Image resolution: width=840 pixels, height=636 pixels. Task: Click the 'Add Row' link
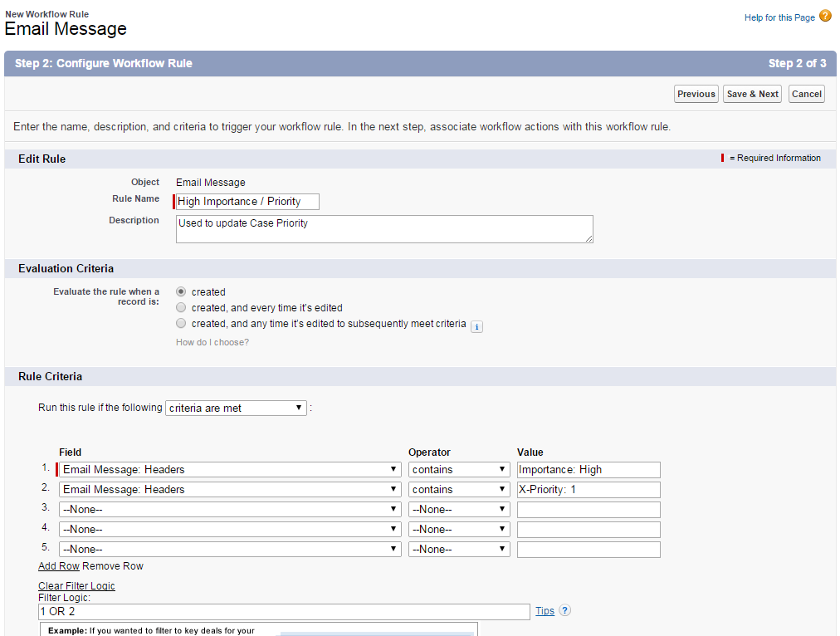click(58, 565)
